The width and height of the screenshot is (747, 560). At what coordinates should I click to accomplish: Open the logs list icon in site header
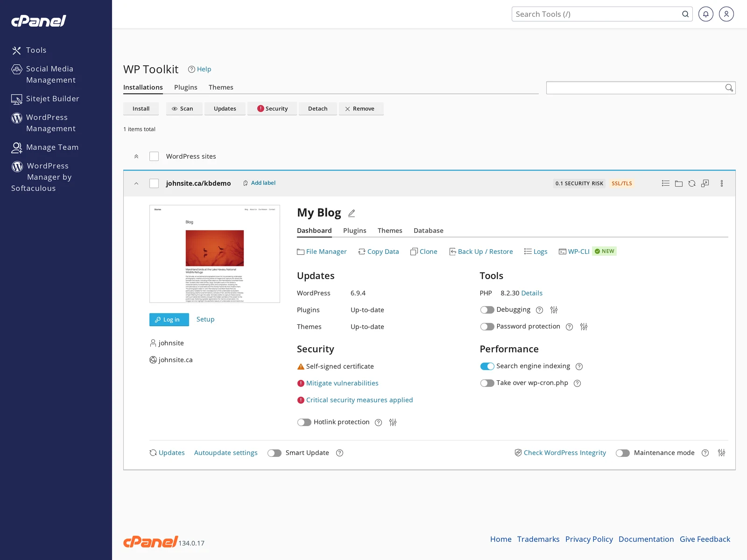[x=666, y=183]
